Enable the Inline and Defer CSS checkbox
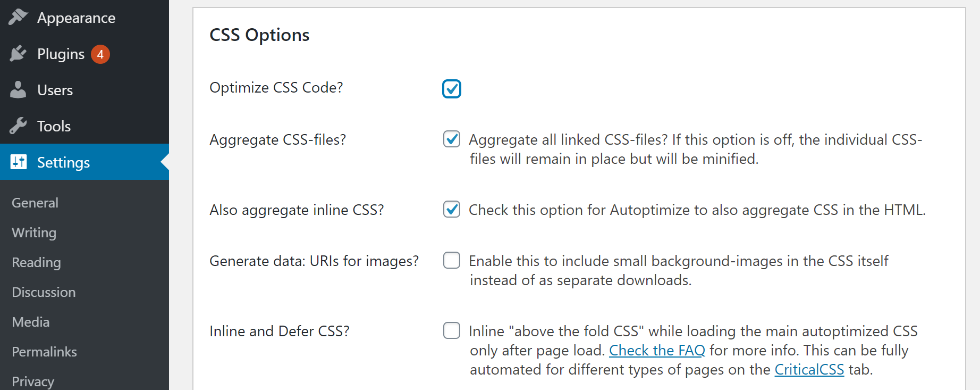This screenshot has width=980, height=390. 452,331
